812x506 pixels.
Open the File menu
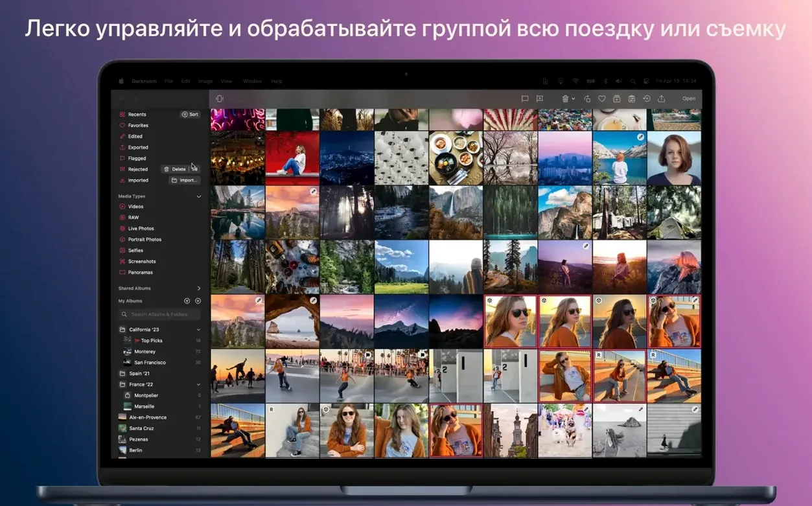pos(168,81)
